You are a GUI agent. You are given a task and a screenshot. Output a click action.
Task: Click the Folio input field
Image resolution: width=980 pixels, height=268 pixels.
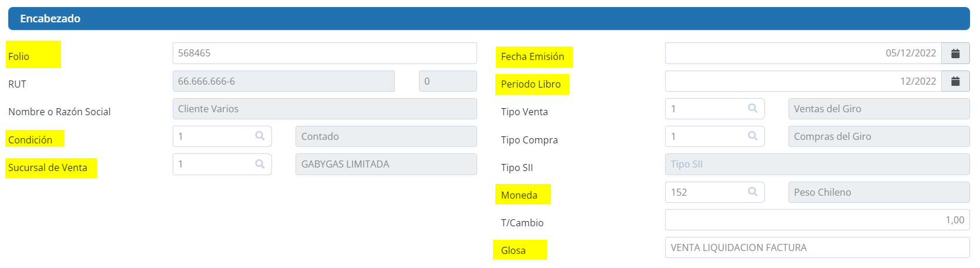point(324,53)
